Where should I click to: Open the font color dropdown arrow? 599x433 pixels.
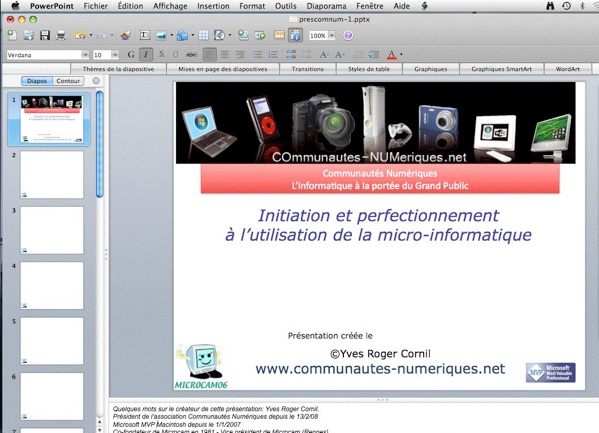point(401,54)
